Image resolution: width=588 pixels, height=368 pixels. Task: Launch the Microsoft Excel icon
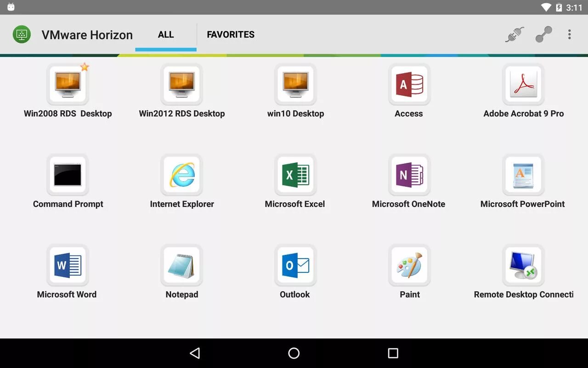point(295,175)
